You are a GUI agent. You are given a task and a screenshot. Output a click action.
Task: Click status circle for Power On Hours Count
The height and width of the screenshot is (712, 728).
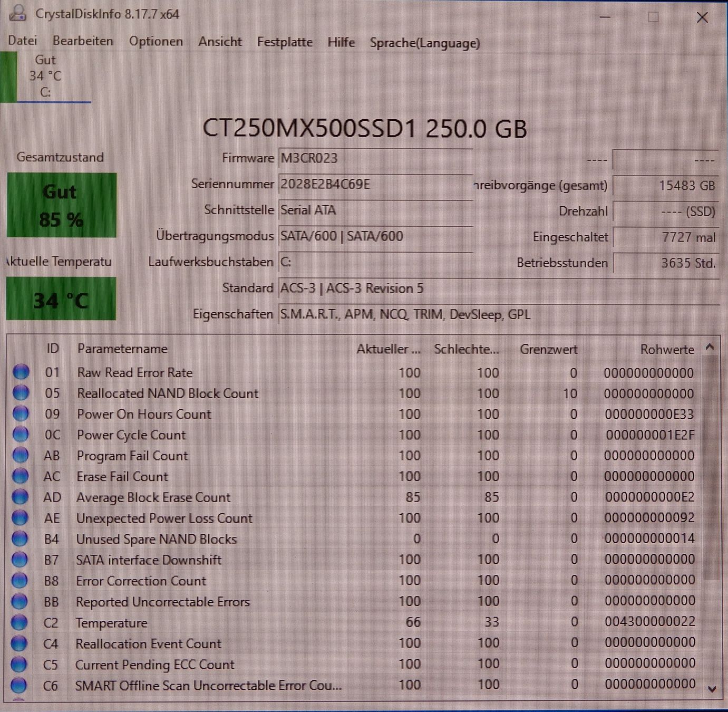[21, 413]
